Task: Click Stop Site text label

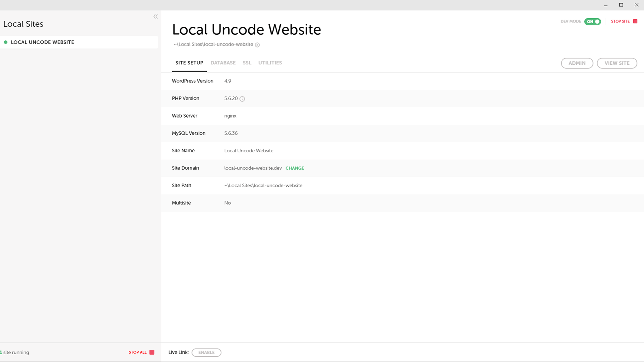Action: coord(620,21)
